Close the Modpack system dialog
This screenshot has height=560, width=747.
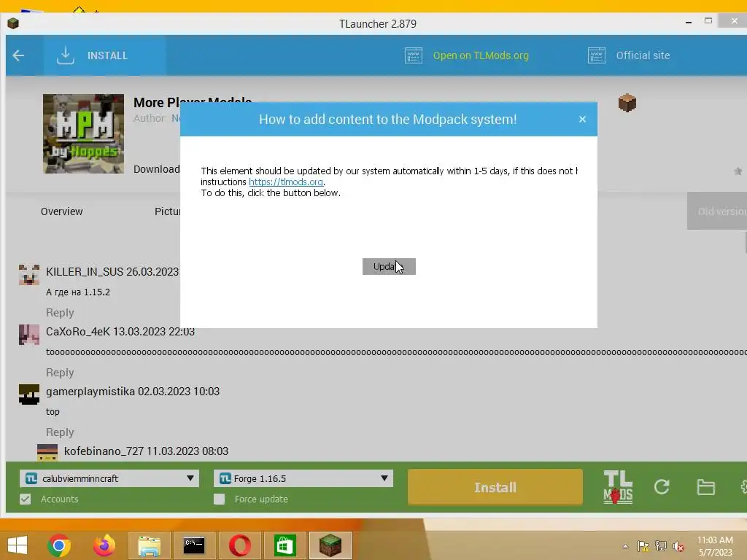pos(582,119)
